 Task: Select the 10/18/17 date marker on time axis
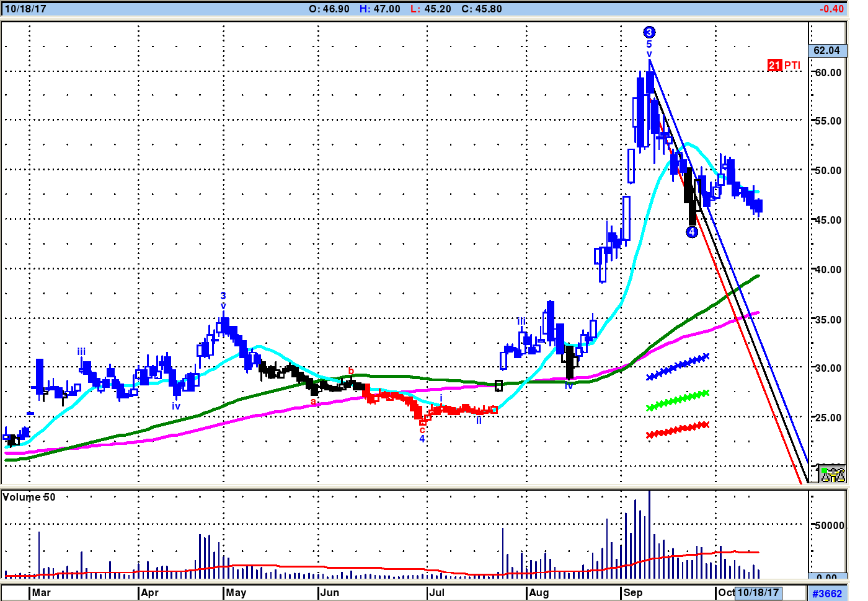(x=758, y=592)
